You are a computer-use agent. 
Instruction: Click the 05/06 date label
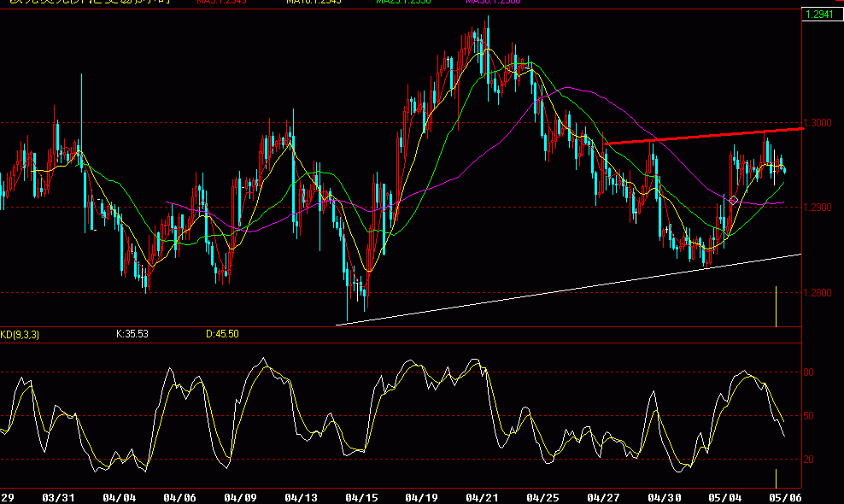[785, 497]
